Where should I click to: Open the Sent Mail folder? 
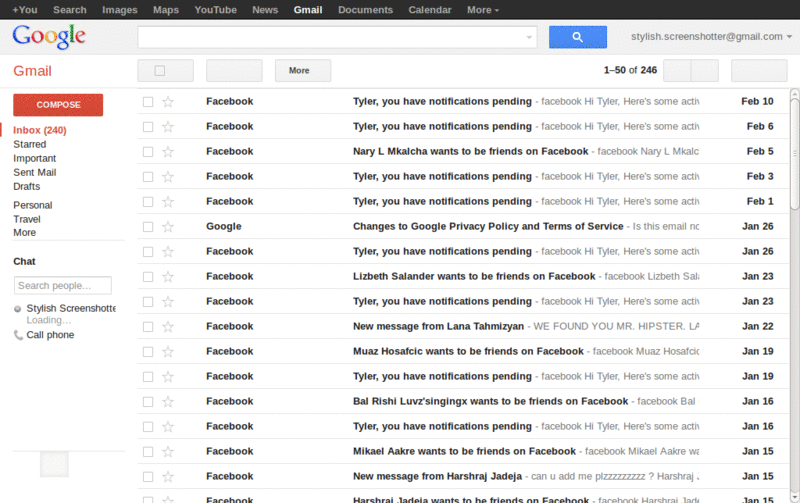coord(35,172)
